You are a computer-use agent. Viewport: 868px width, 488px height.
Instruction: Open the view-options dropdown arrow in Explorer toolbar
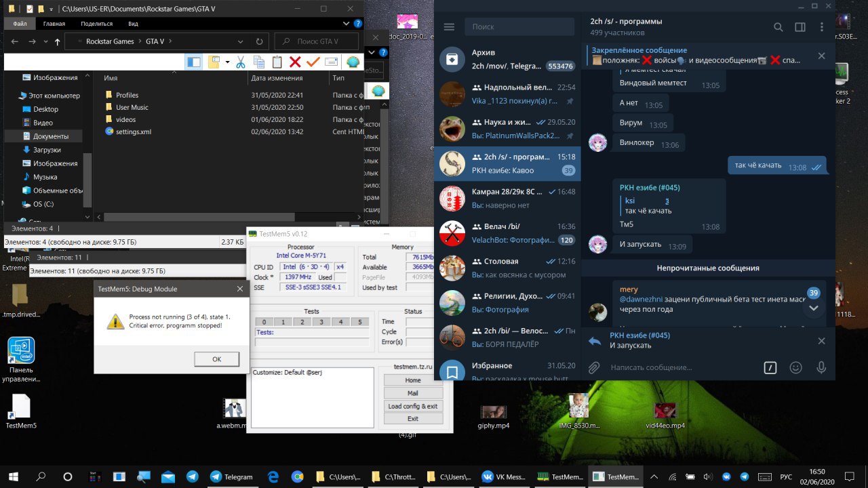227,62
